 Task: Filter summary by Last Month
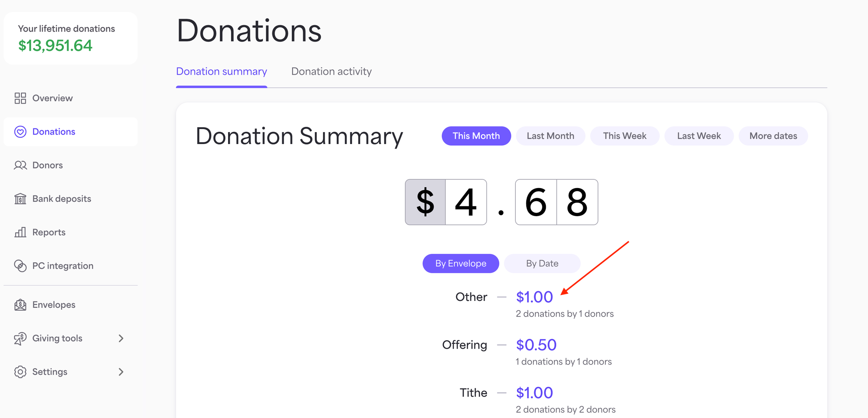(550, 136)
